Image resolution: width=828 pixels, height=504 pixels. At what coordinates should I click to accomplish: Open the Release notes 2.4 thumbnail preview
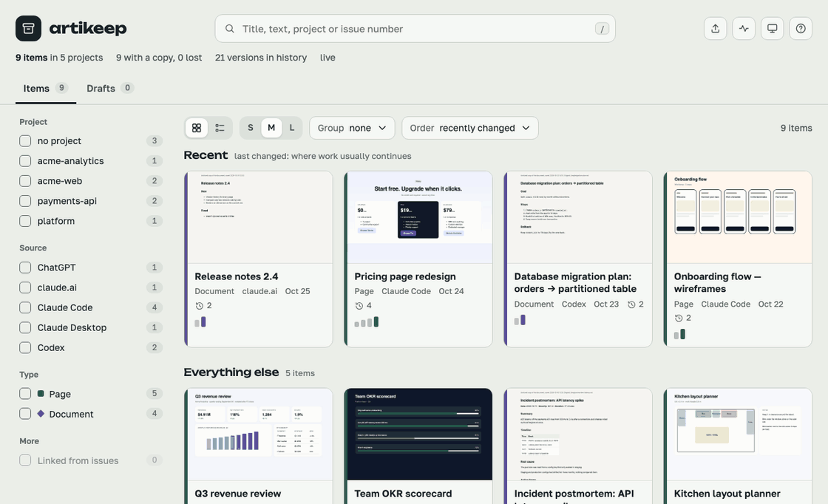(x=259, y=217)
